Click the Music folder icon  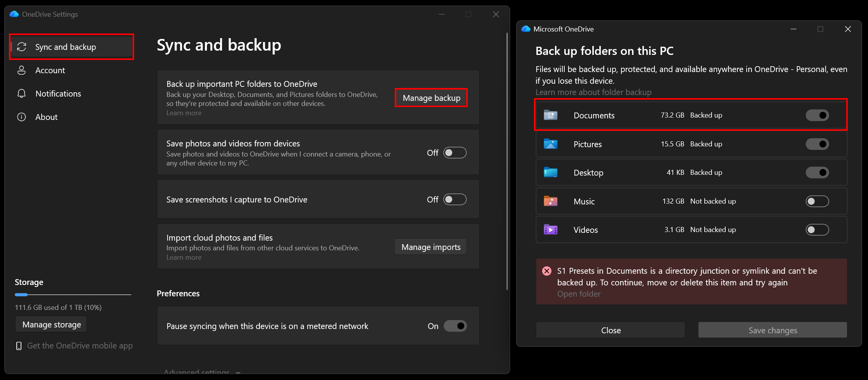[x=550, y=201]
